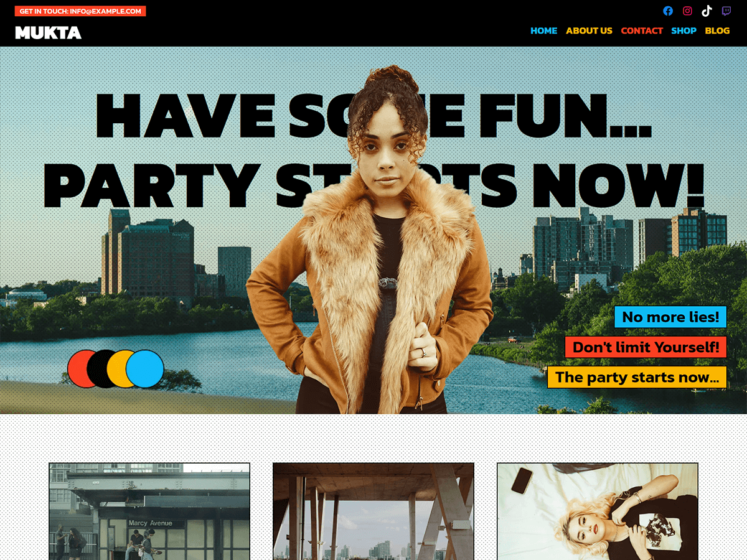Click "The party starts now..." label
Screen dimensions: 747x560
pos(637,377)
